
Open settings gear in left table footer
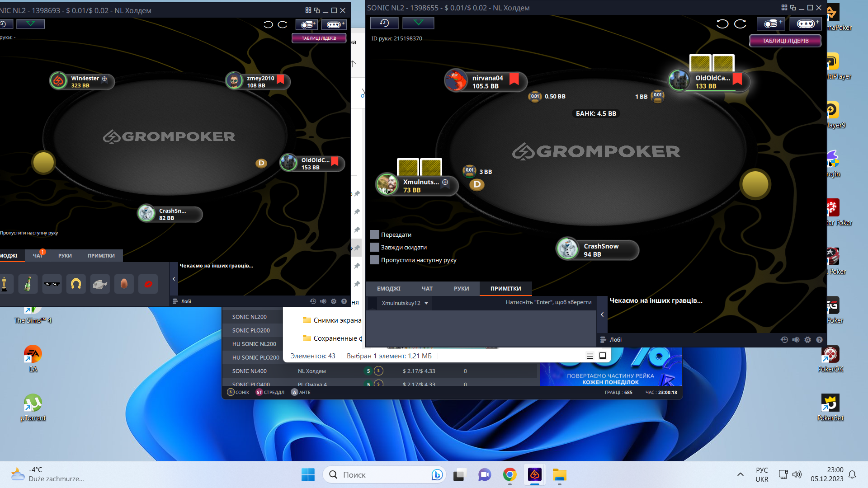click(334, 301)
